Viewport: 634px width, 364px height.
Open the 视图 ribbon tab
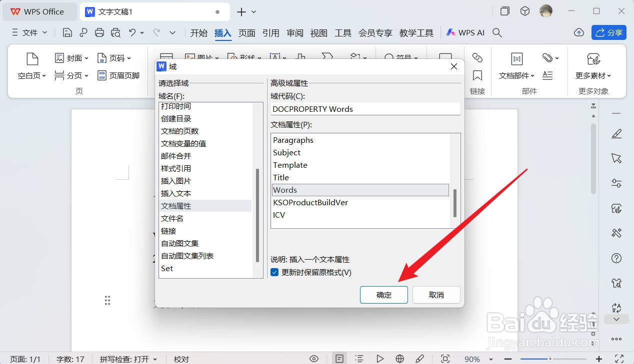point(318,32)
